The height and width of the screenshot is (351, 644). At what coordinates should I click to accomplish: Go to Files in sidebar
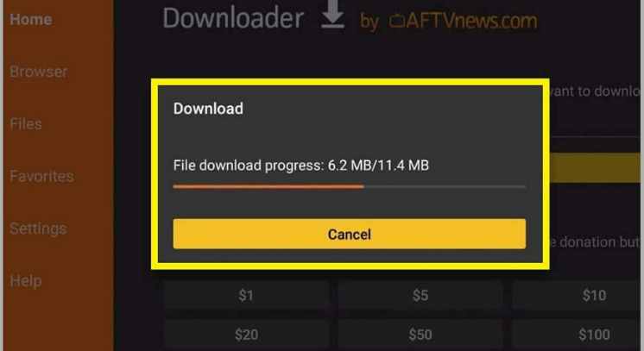coord(26,124)
